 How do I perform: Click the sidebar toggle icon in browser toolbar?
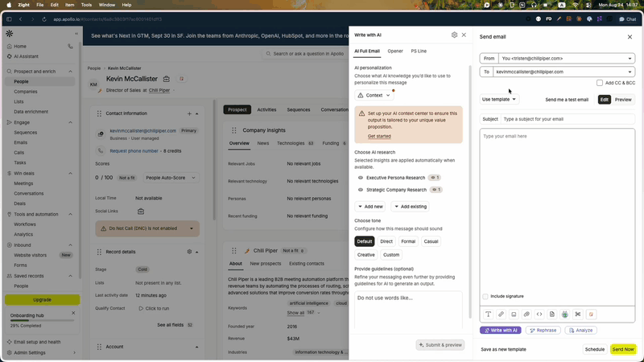click(x=9, y=19)
